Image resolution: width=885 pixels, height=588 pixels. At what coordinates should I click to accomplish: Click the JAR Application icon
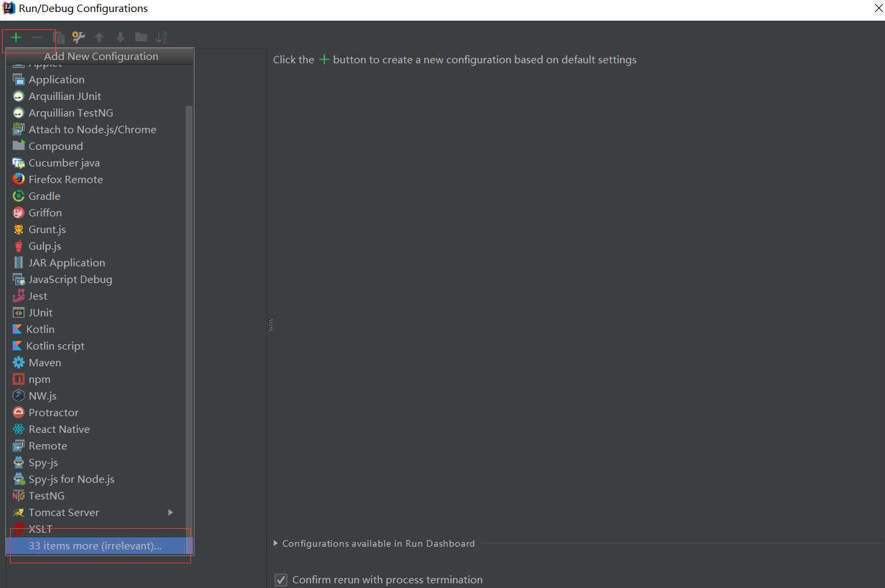19,262
